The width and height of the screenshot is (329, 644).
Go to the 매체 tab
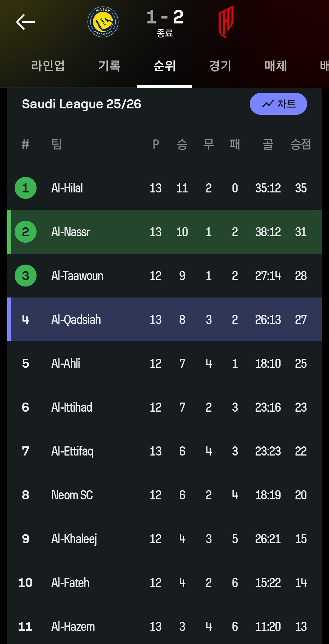(x=275, y=66)
